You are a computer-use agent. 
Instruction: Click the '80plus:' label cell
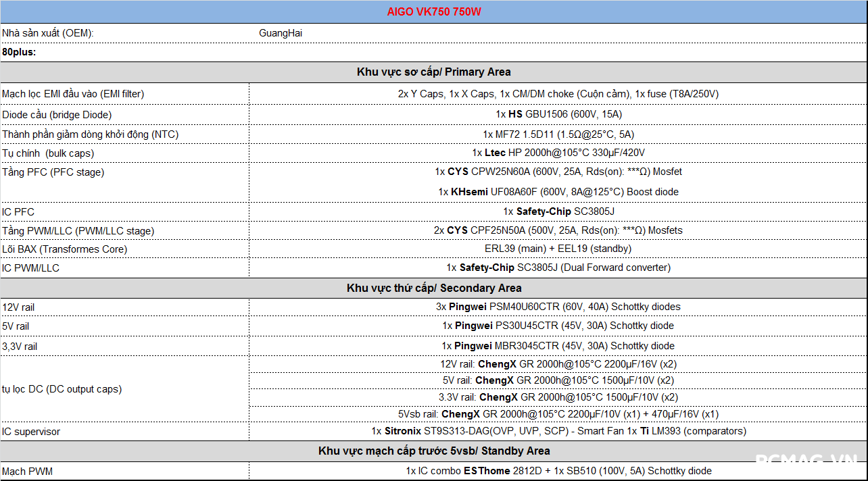(x=19, y=51)
